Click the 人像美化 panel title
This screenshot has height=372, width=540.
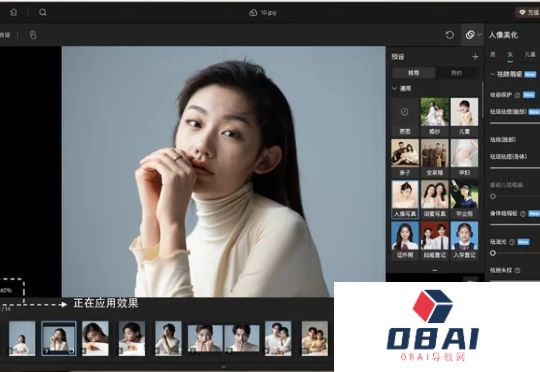pyautogui.click(x=503, y=35)
